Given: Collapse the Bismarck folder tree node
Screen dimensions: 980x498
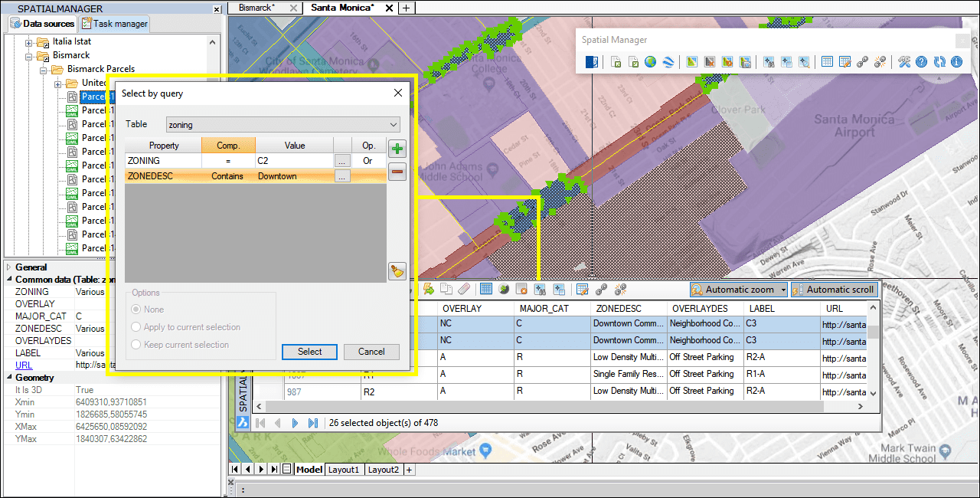Looking at the screenshot, I should pyautogui.click(x=30, y=56).
